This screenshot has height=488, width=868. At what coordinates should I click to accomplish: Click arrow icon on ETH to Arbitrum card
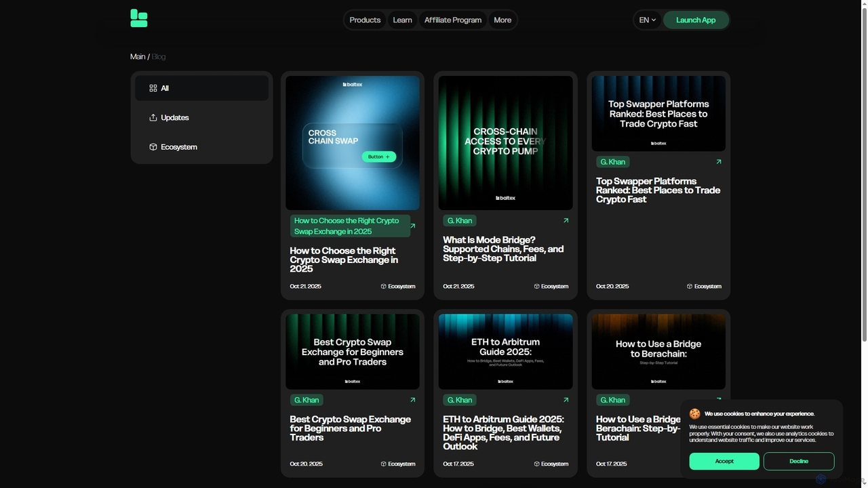tap(566, 400)
